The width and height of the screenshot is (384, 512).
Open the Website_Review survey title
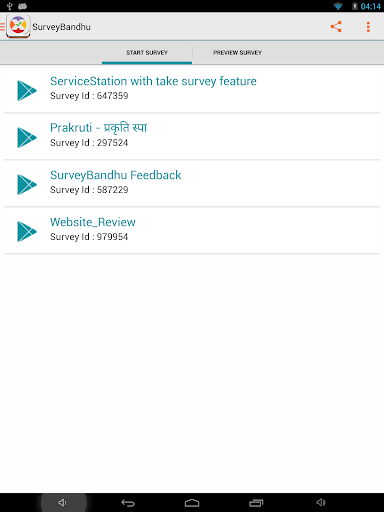point(93,222)
